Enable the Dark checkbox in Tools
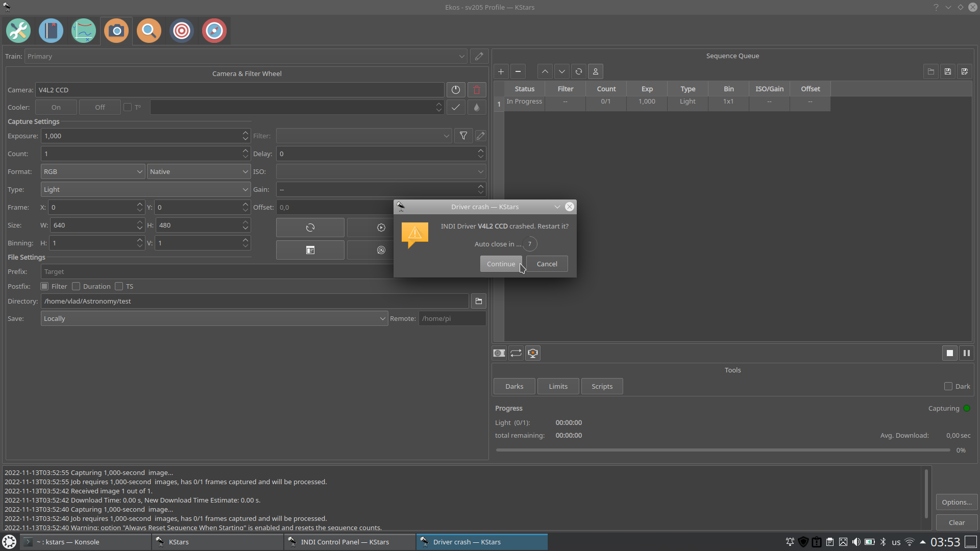980x551 pixels. pos(948,387)
